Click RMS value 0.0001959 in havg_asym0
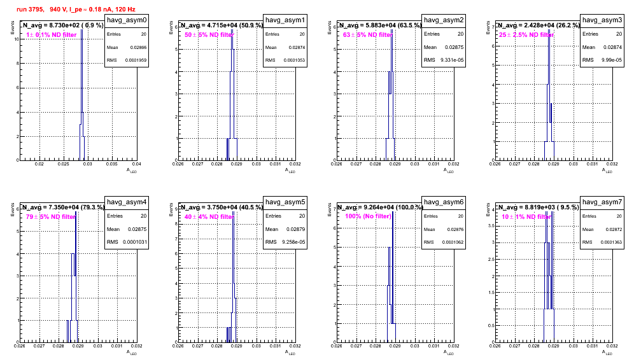This screenshot has height=364, width=634. point(136,60)
